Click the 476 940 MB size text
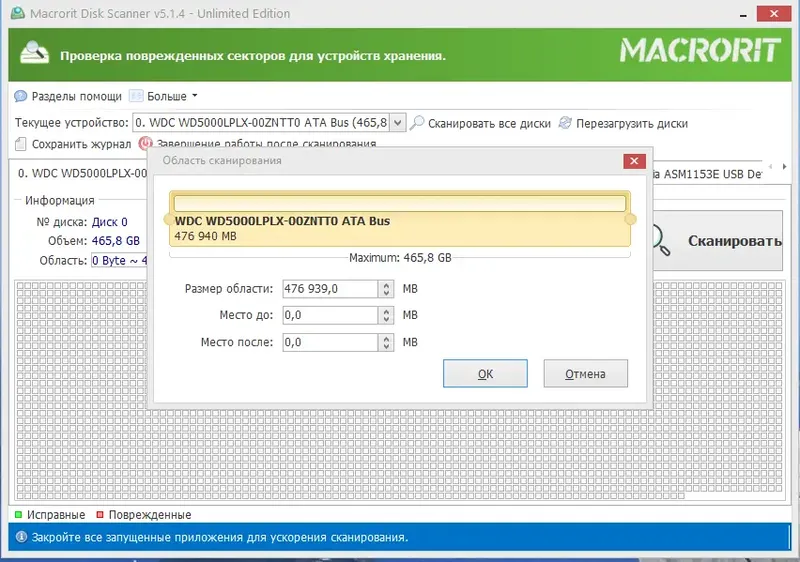Screen dimensions: 800x562 point(206,236)
